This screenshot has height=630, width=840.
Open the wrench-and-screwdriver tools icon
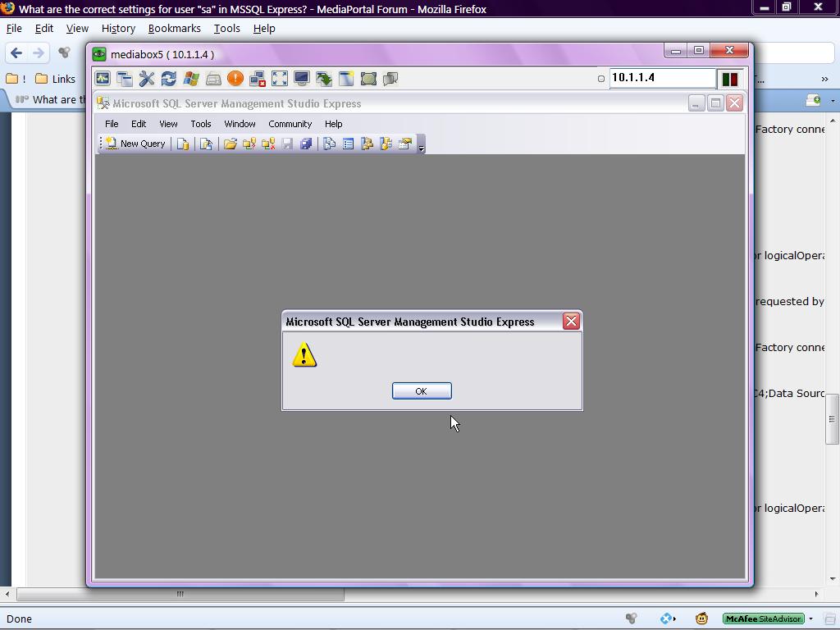coord(147,79)
